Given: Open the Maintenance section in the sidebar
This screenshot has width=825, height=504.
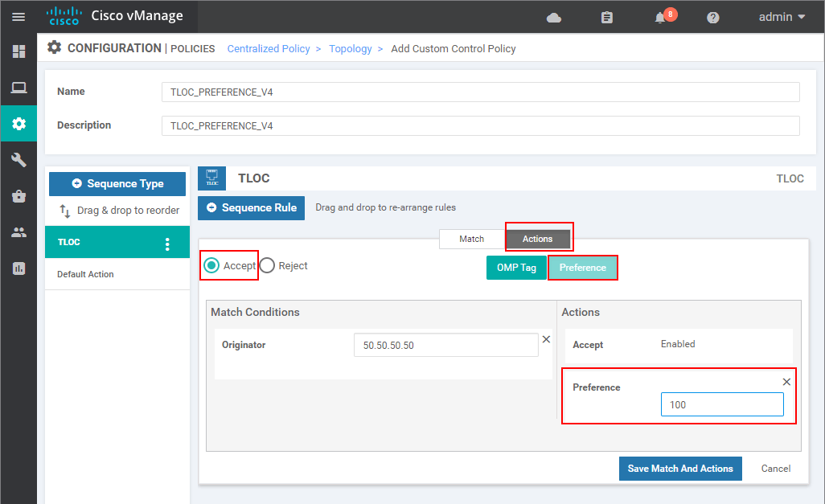Looking at the screenshot, I should (x=18, y=196).
